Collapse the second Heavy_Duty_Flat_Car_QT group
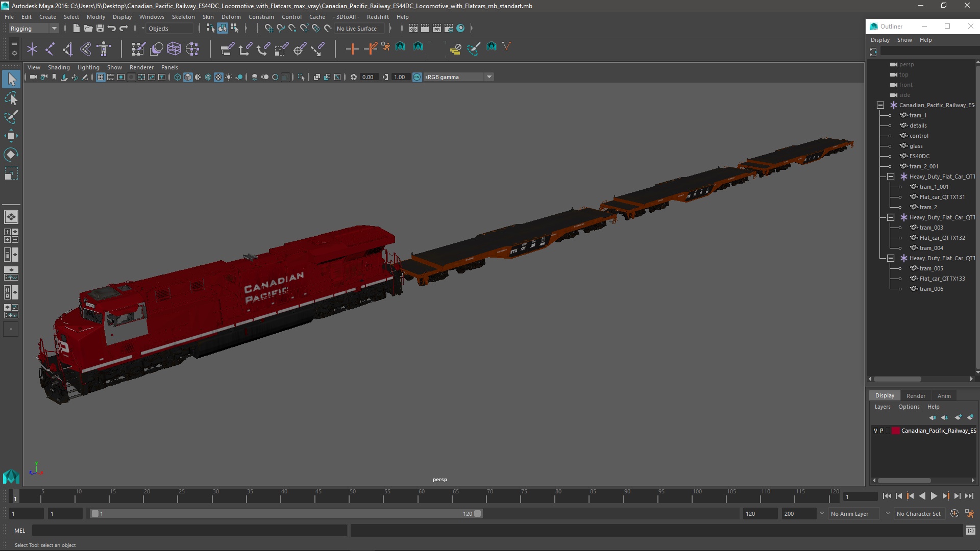The image size is (980, 551). pos(891,217)
